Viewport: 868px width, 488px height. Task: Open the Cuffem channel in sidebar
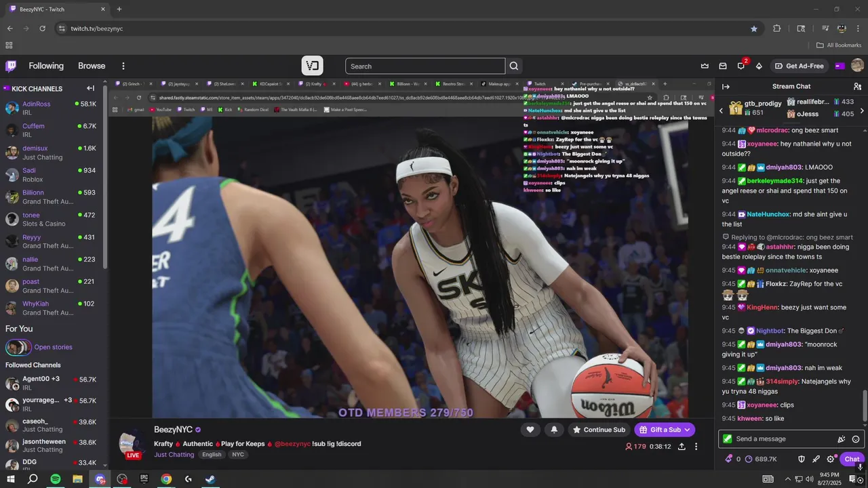(52, 130)
